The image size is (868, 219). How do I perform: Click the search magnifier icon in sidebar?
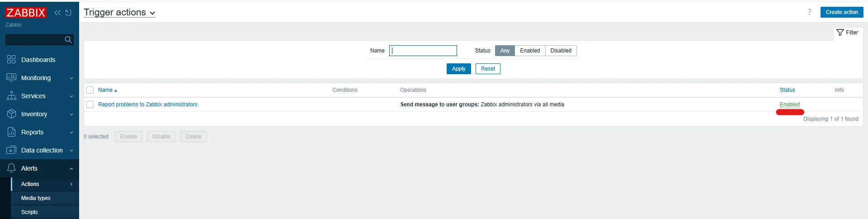coord(68,40)
